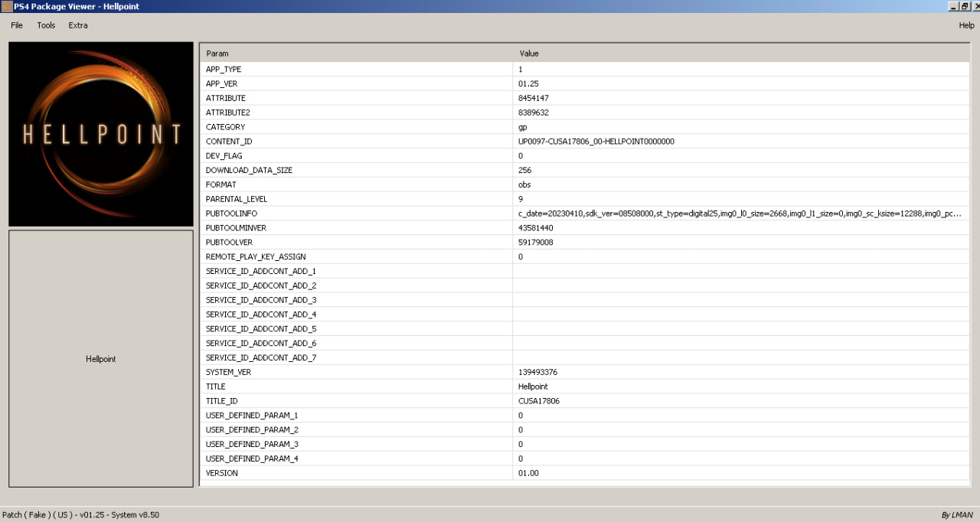Click the status bar Patch (Fake) (US) text
Viewport: 980px width, 522px height.
click(x=80, y=515)
